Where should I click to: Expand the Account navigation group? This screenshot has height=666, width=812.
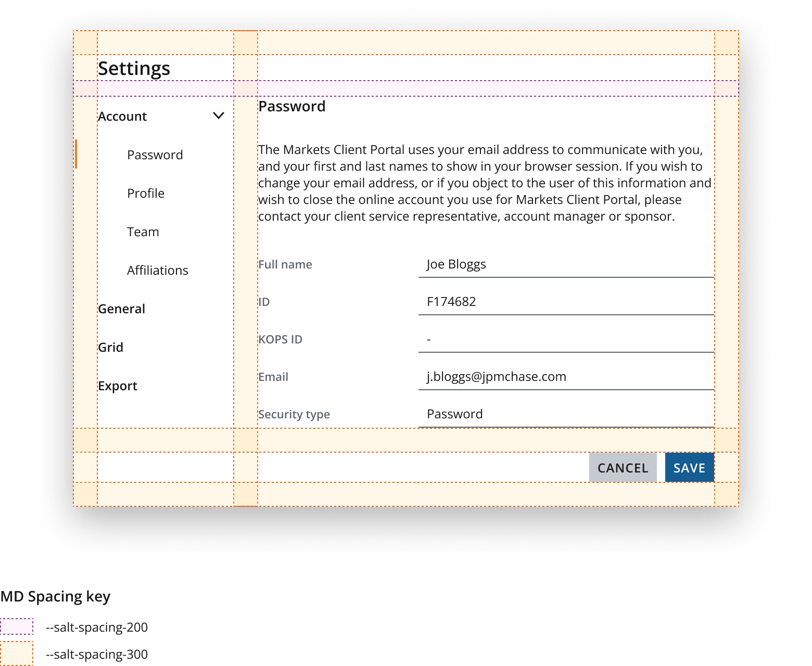(x=123, y=116)
